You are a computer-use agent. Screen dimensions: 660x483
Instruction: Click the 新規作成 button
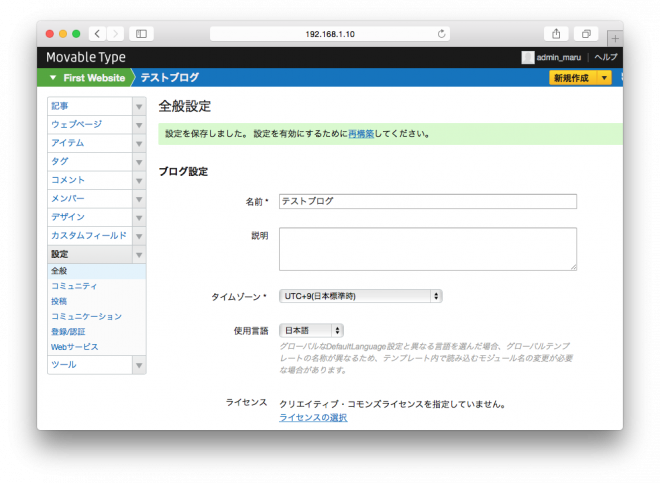(x=572, y=78)
